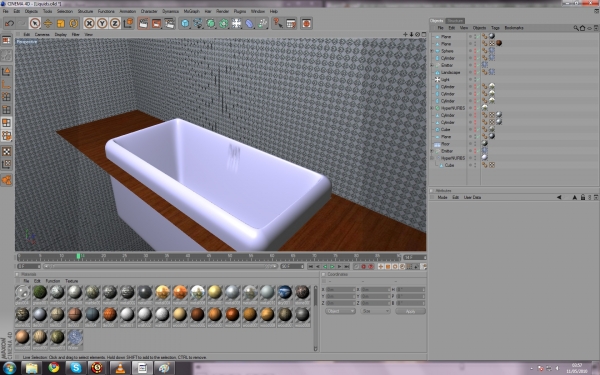Toggle world coordinate system icon
The image size is (600, 375).
128,24
